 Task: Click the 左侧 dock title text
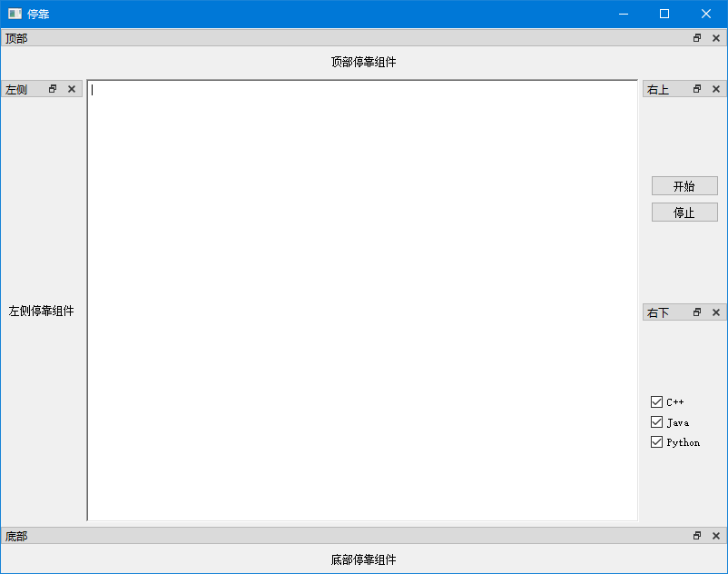[16, 90]
